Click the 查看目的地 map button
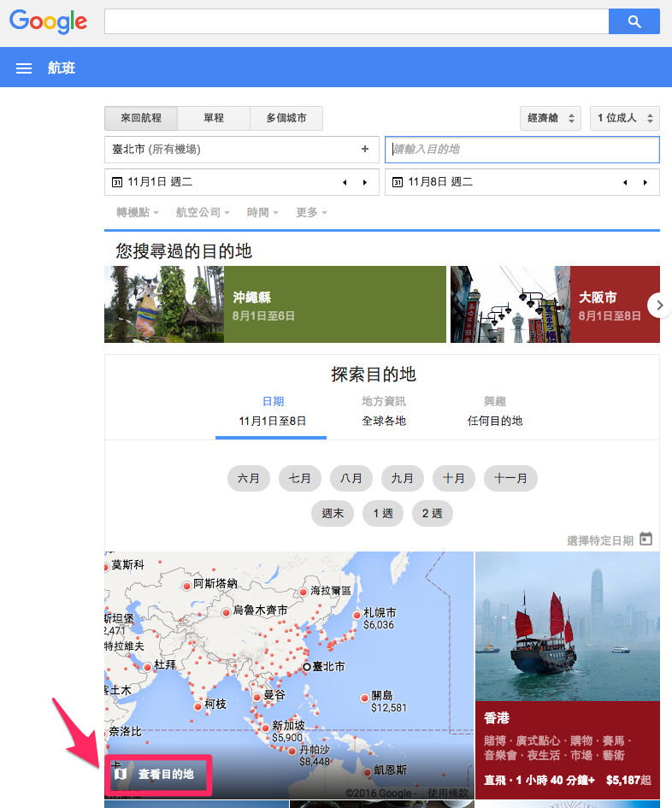 [x=157, y=775]
